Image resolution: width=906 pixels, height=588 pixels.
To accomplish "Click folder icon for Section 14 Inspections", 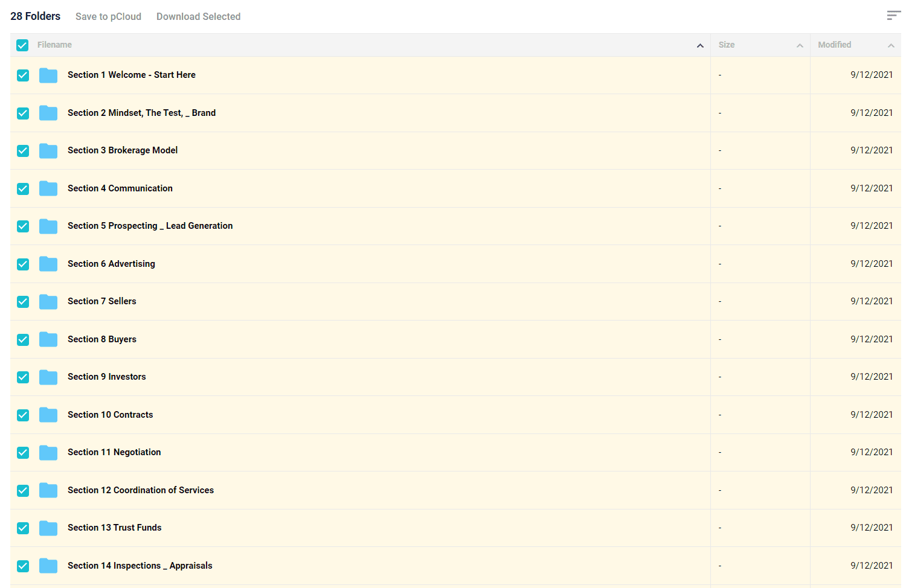I will click(48, 566).
